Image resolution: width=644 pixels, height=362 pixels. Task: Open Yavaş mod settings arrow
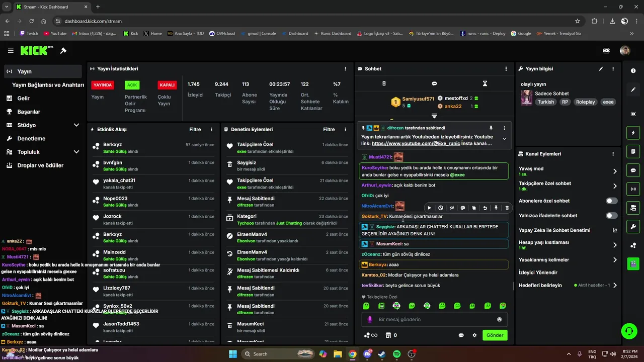tap(615, 171)
